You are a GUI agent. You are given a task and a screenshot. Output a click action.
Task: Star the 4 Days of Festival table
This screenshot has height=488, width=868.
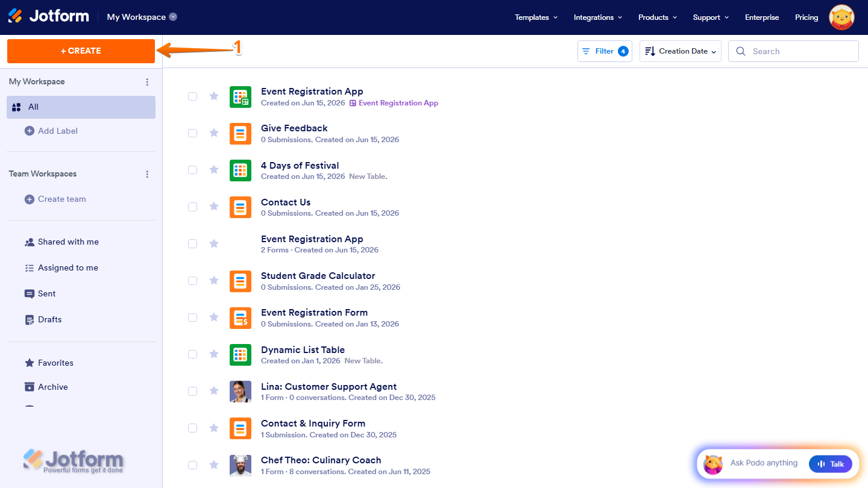tap(214, 169)
